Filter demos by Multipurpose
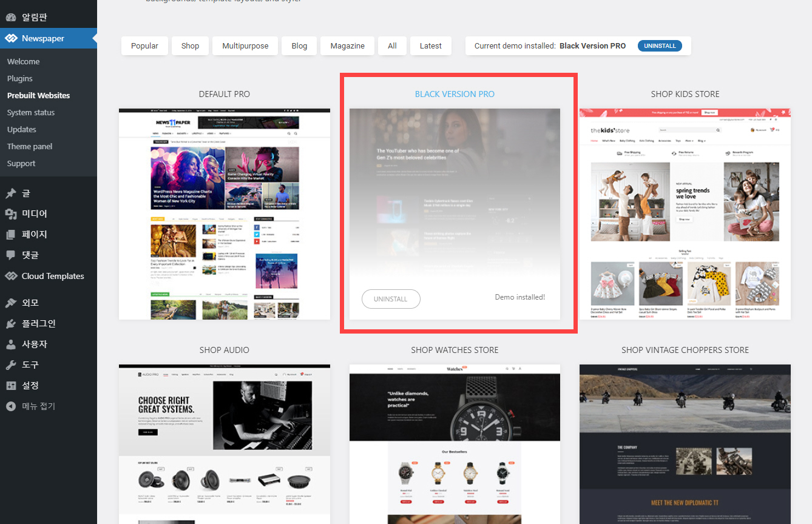Image resolution: width=812 pixels, height=524 pixels. click(x=245, y=45)
